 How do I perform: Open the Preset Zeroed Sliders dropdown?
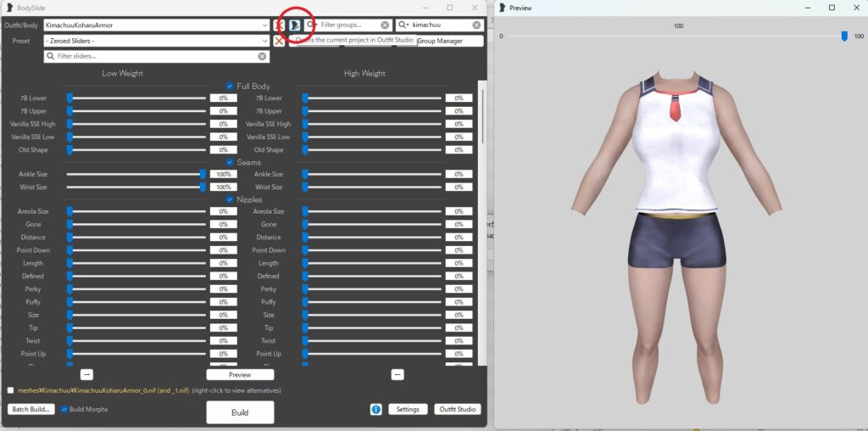266,41
